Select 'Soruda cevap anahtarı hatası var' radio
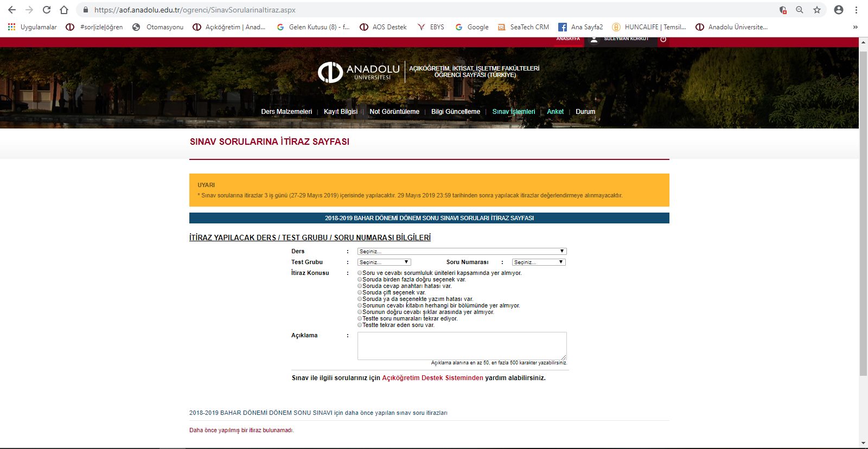 (x=360, y=286)
